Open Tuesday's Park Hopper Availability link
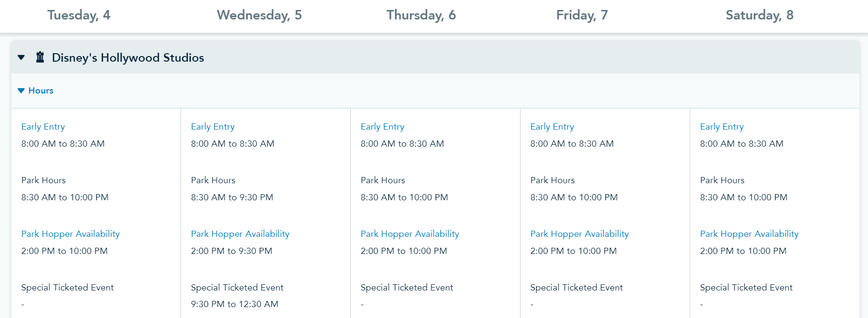The image size is (868, 318). click(x=71, y=234)
